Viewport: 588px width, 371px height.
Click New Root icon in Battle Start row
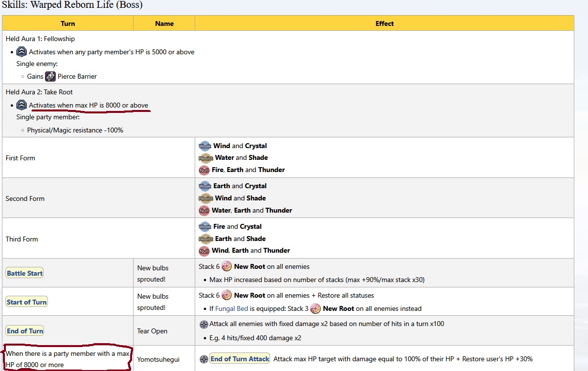tap(226, 266)
